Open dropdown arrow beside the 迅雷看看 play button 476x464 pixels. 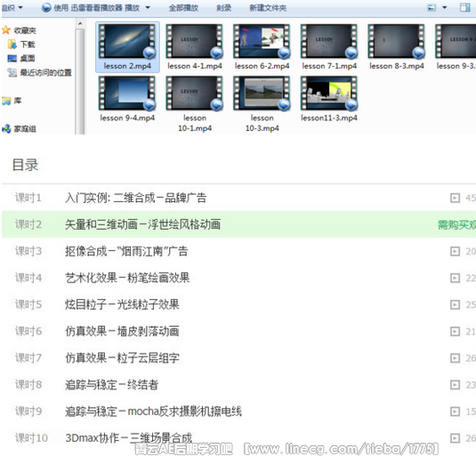(148, 8)
